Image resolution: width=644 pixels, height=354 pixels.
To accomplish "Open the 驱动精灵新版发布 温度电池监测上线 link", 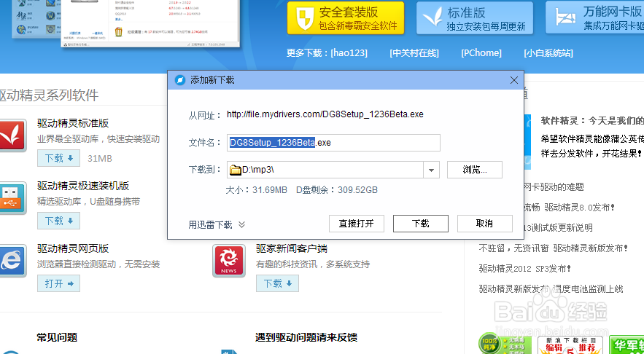I will tap(551, 289).
